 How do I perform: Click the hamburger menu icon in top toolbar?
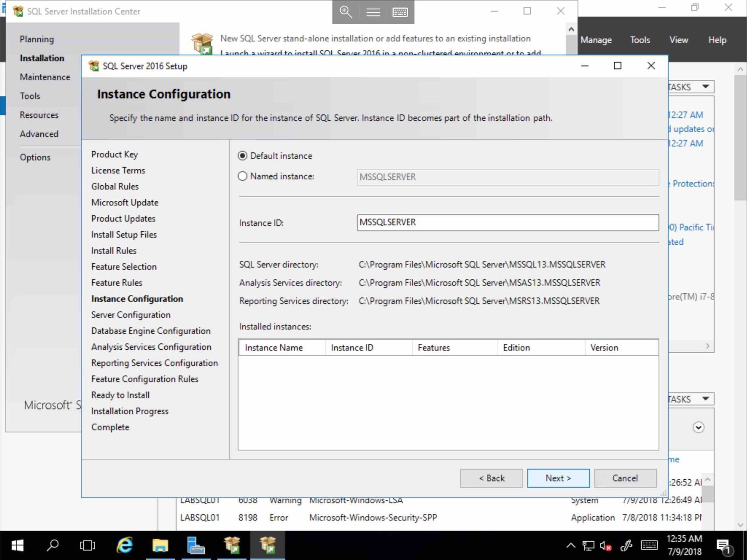click(x=373, y=12)
